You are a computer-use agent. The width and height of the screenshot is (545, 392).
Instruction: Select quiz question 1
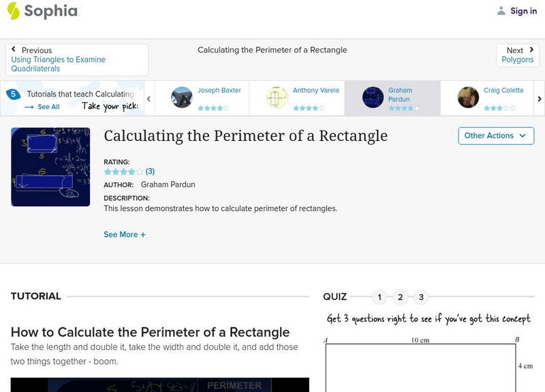pyautogui.click(x=379, y=297)
